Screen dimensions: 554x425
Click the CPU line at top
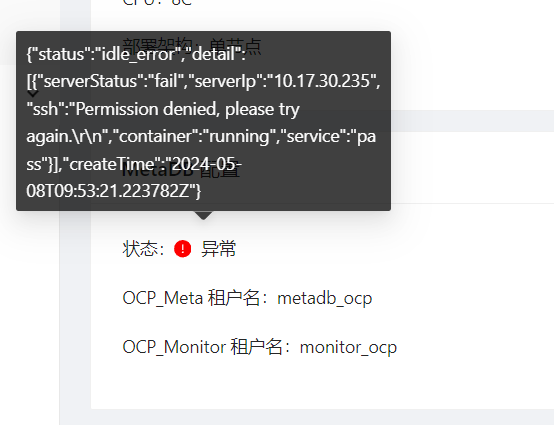(157, 2)
